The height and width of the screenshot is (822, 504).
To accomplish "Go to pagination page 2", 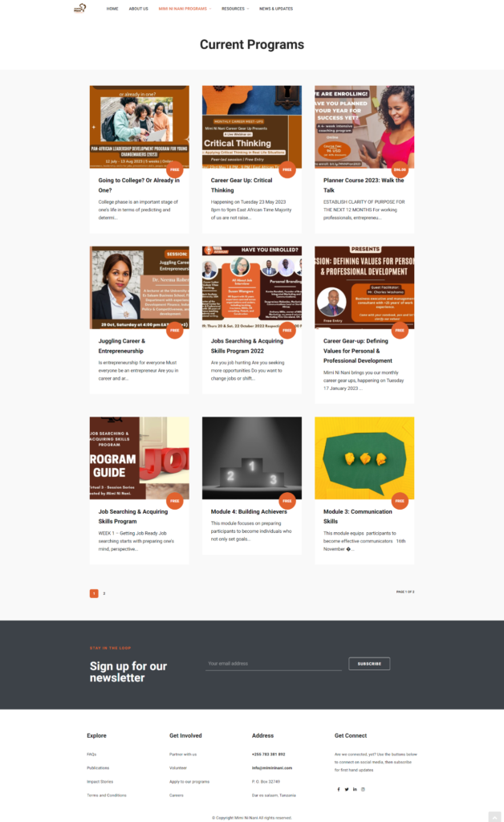I will click(x=104, y=593).
